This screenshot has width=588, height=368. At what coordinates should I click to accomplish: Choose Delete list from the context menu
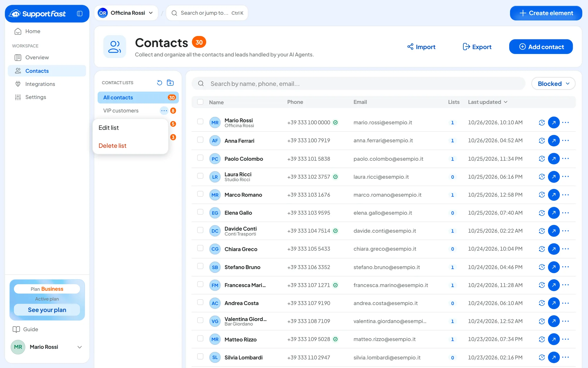click(130, 146)
